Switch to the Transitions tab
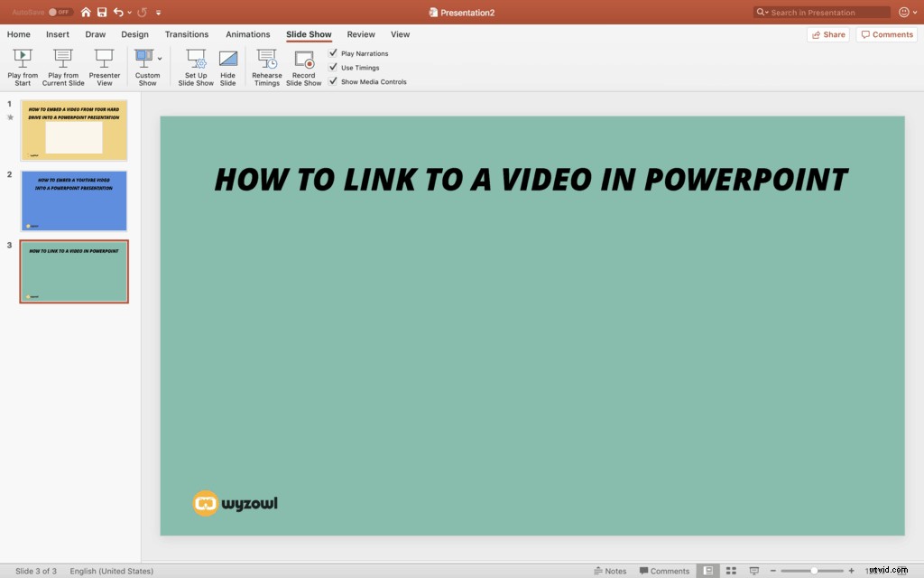This screenshot has width=924, height=578. (186, 34)
